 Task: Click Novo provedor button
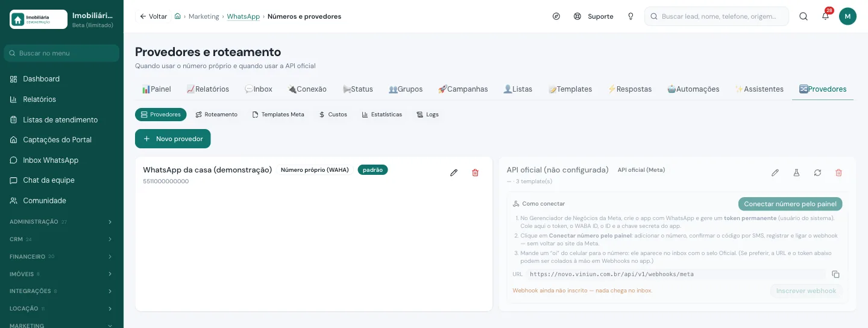[173, 139]
